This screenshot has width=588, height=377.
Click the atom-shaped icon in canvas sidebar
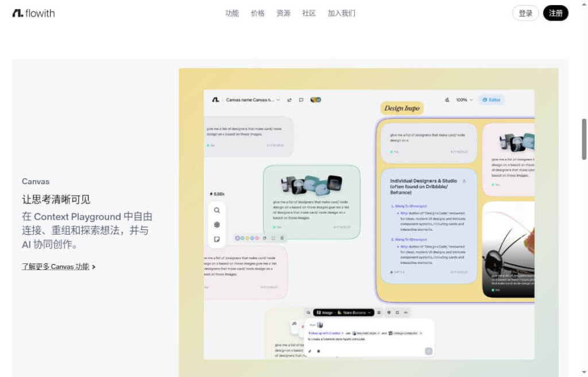(216, 224)
